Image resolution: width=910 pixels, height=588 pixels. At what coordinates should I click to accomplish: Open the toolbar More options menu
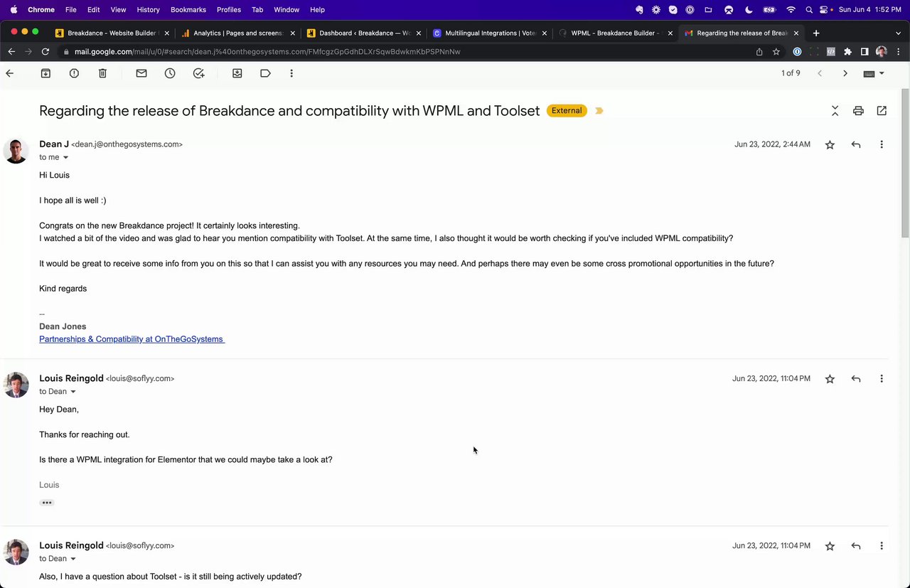(x=291, y=73)
